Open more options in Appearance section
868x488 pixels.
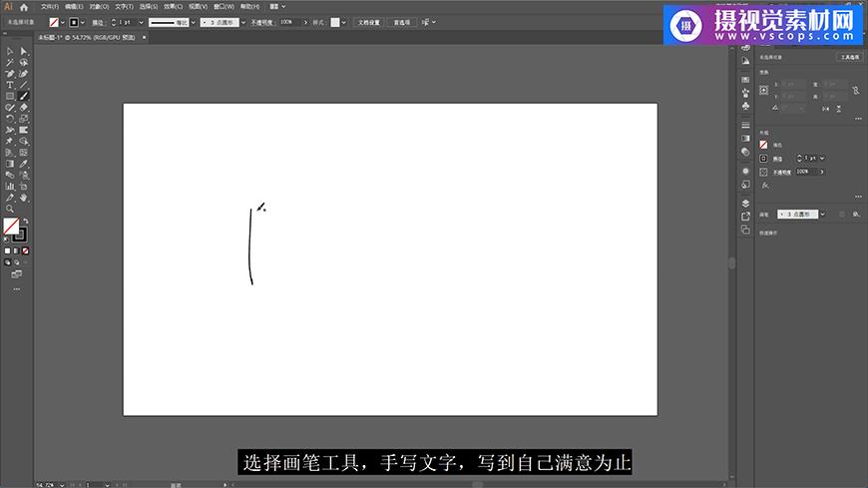tap(858, 197)
